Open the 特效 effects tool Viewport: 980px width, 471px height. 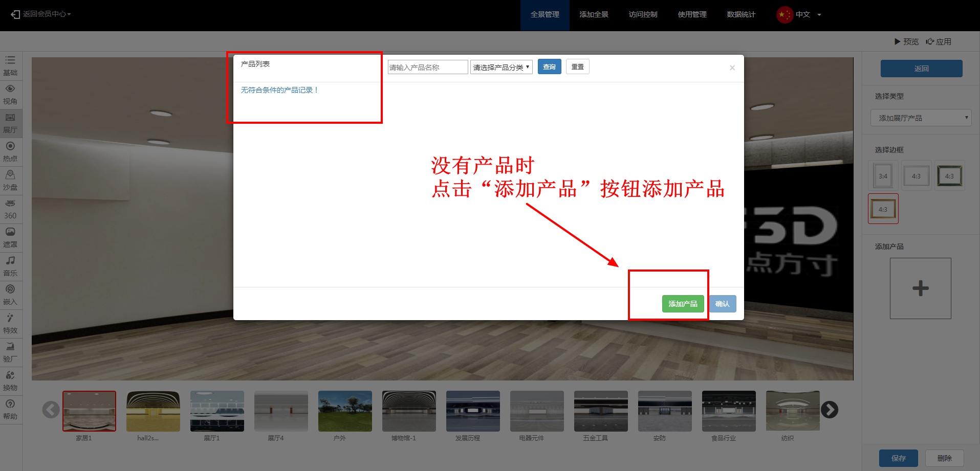pyautogui.click(x=10, y=323)
